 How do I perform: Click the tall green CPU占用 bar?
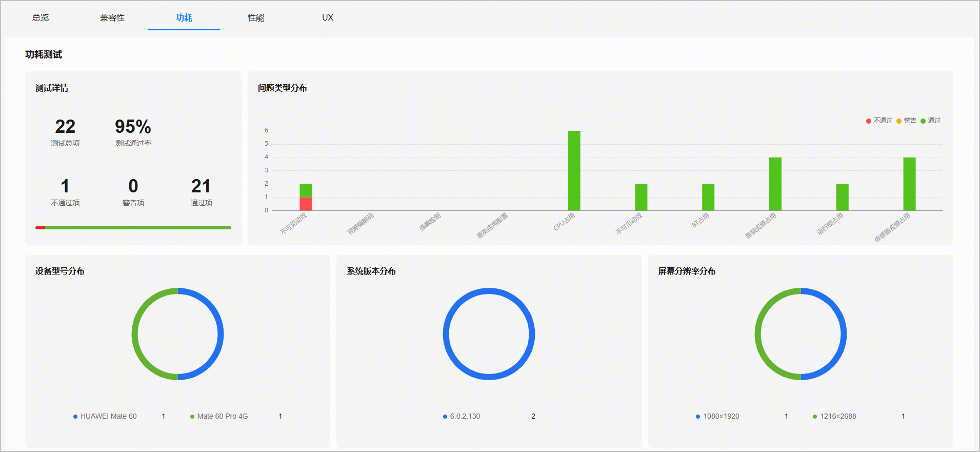click(x=574, y=170)
